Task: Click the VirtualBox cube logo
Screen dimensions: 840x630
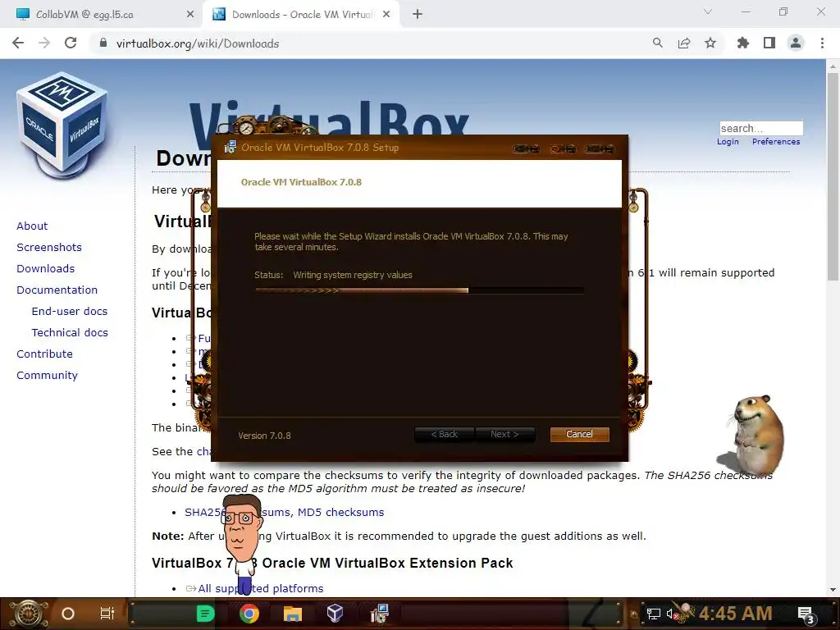Action: tap(62, 125)
